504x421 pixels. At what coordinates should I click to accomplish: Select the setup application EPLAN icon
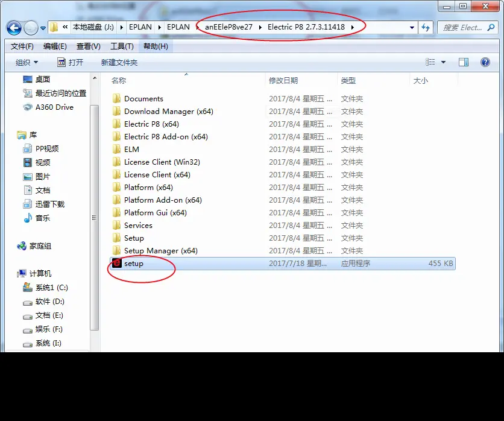tap(116, 263)
